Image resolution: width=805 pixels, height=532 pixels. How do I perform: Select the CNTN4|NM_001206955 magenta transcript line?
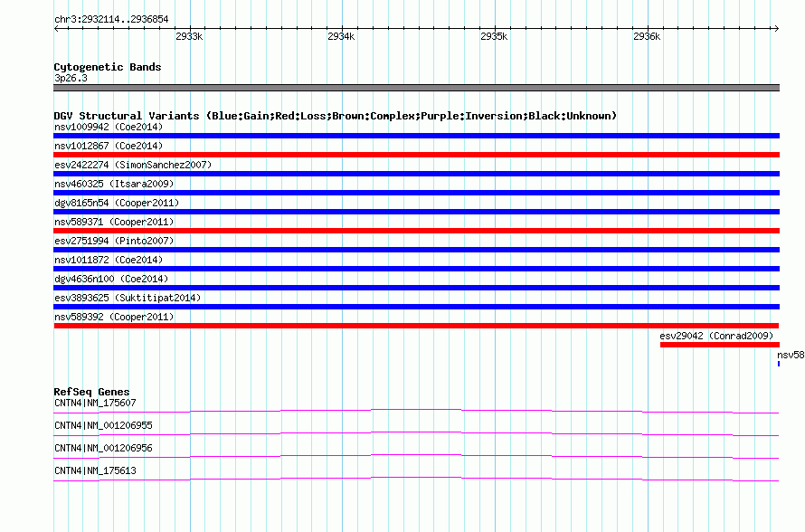[416, 432]
